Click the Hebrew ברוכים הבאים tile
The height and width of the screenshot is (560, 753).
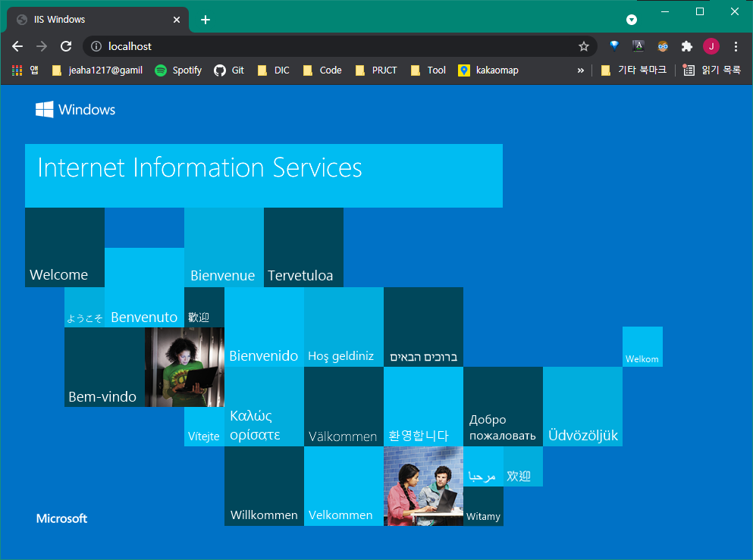[424, 327]
